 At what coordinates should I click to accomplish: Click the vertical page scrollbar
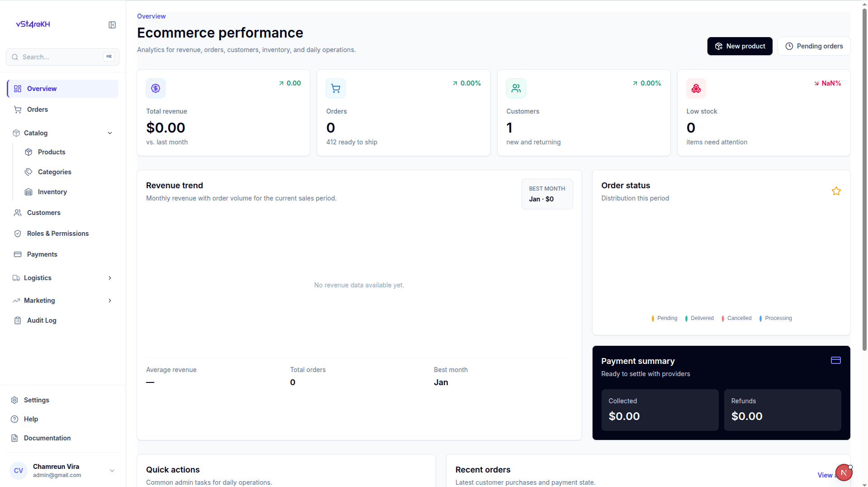864,180
